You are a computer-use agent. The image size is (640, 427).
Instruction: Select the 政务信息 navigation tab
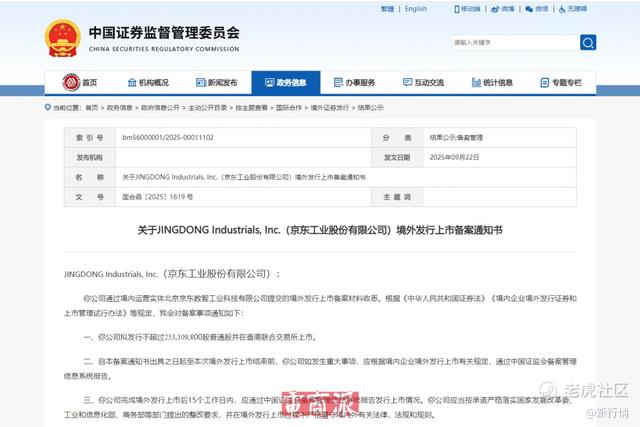click(286, 82)
